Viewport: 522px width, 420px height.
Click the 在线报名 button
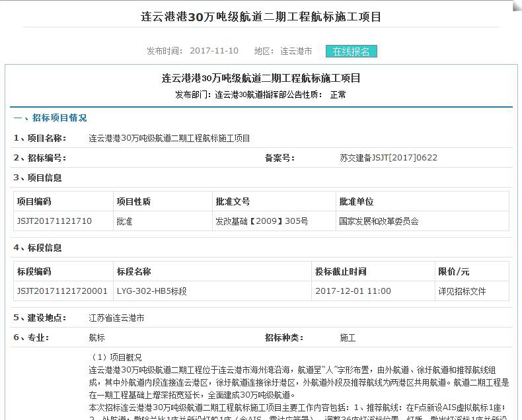pos(351,52)
